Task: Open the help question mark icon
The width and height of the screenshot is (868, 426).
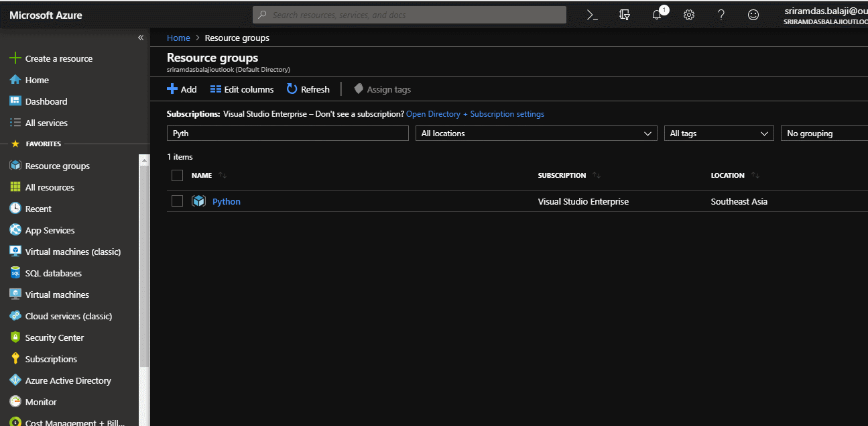Action: point(721,15)
